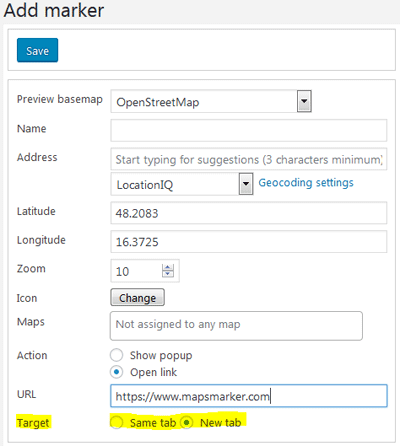Image resolution: width=400 pixels, height=446 pixels.
Task: Select the Open link radio button
Action: click(117, 372)
